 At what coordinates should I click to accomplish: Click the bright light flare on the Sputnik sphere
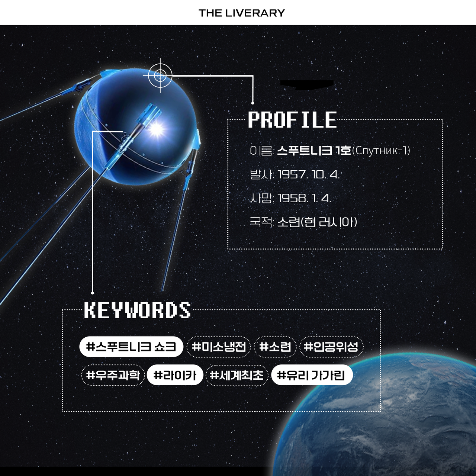(156, 129)
